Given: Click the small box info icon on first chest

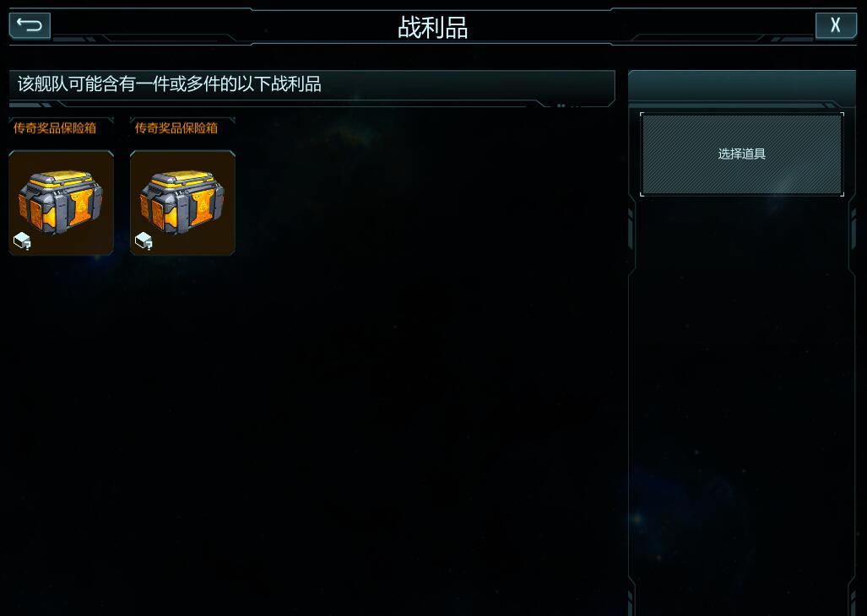Looking at the screenshot, I should pyautogui.click(x=22, y=240).
